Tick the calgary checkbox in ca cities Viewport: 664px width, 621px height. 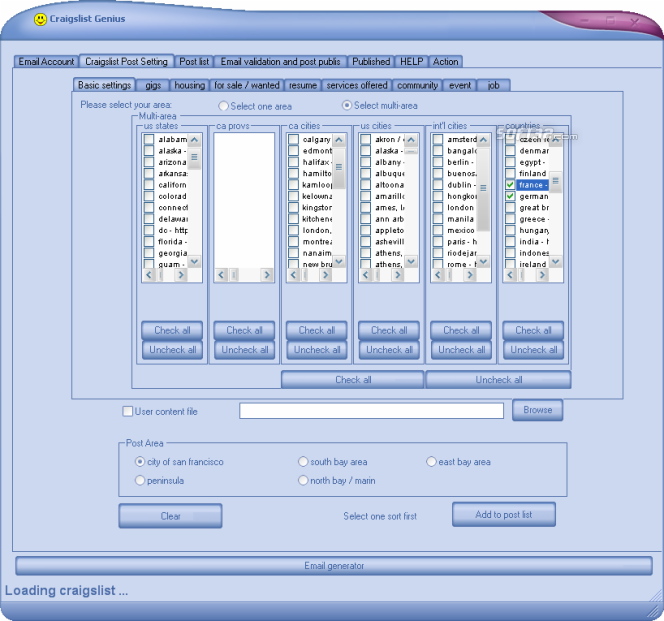pyautogui.click(x=293, y=139)
